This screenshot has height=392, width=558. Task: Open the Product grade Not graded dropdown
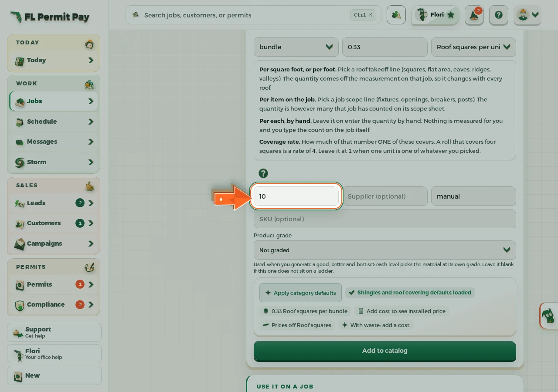[x=384, y=250]
